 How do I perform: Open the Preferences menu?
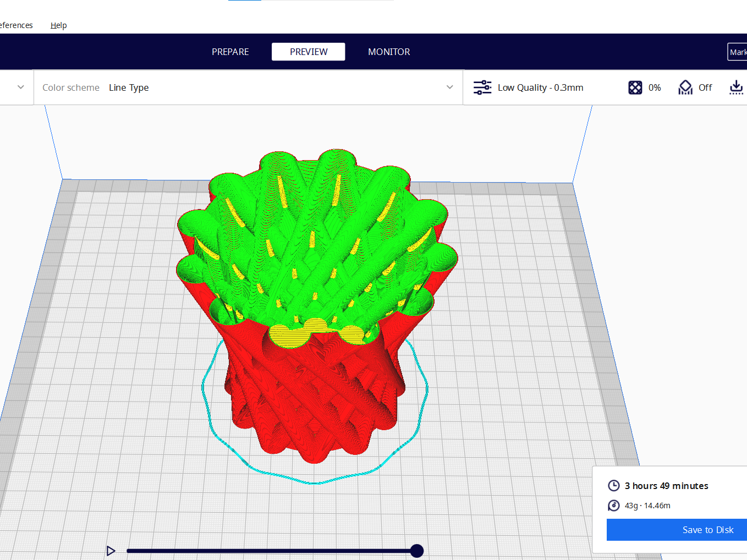(x=17, y=25)
